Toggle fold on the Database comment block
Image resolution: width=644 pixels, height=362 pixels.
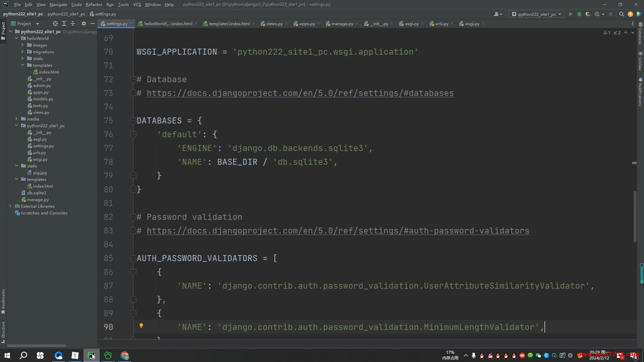[x=133, y=79]
